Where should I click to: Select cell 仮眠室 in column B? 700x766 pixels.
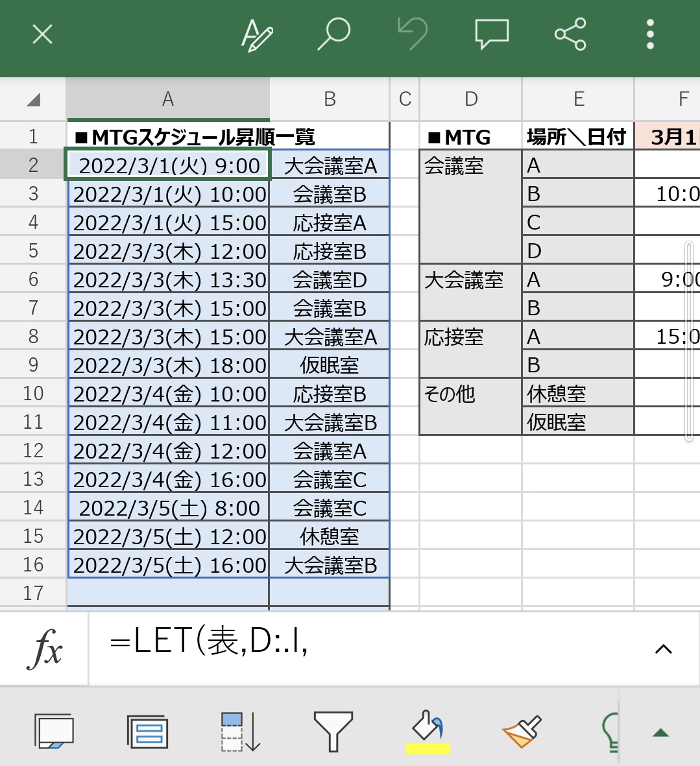(330, 365)
